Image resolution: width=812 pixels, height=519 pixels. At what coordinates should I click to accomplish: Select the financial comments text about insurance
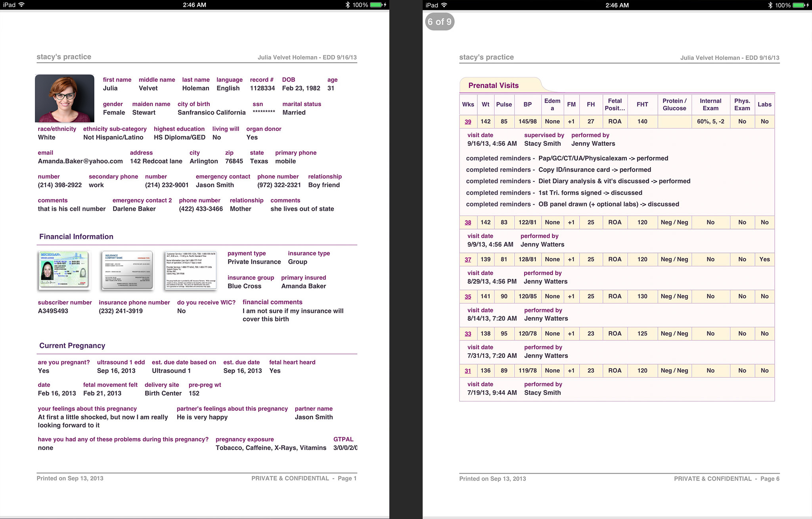click(293, 315)
